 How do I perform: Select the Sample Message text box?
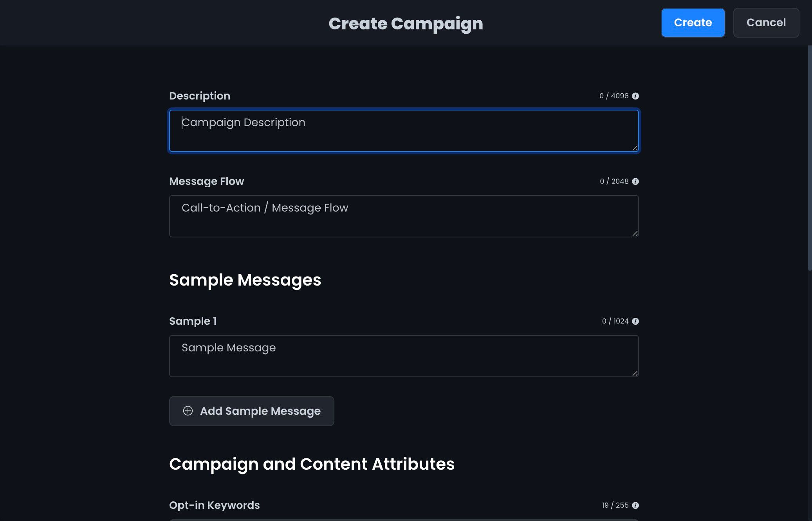click(x=403, y=356)
